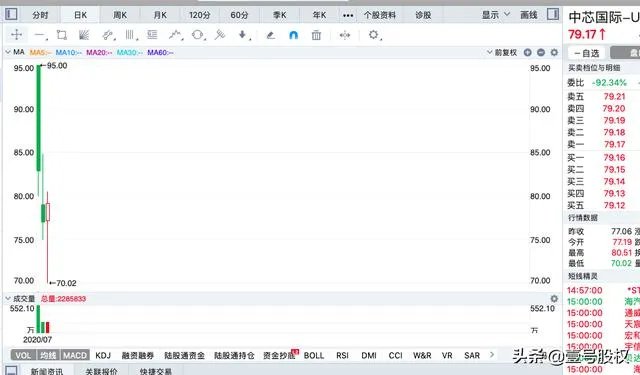
Task: Open the ••• more periods menu
Action: pyautogui.click(x=348, y=15)
